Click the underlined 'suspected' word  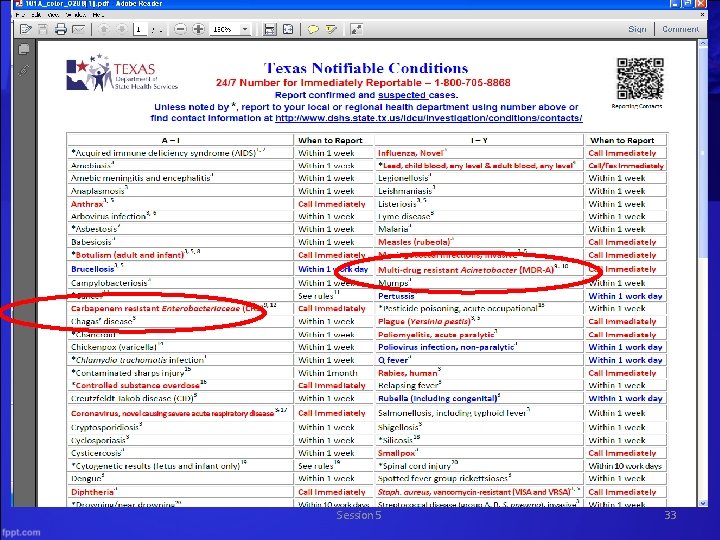[x=402, y=95]
